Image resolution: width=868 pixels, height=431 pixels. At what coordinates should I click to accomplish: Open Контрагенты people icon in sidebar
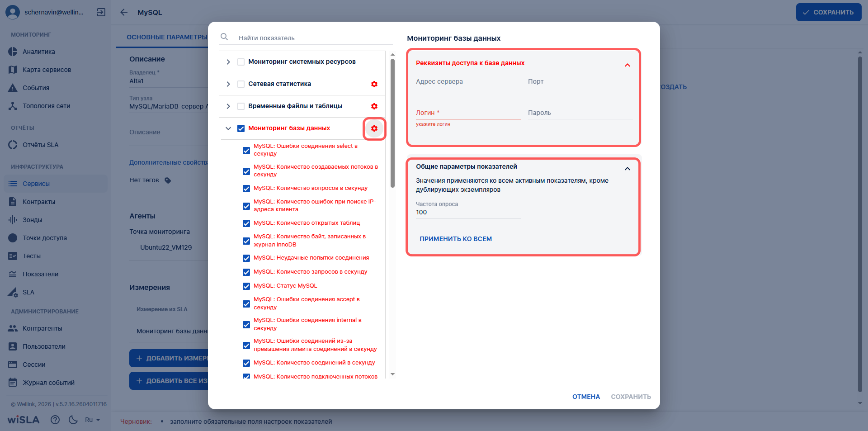coord(13,328)
